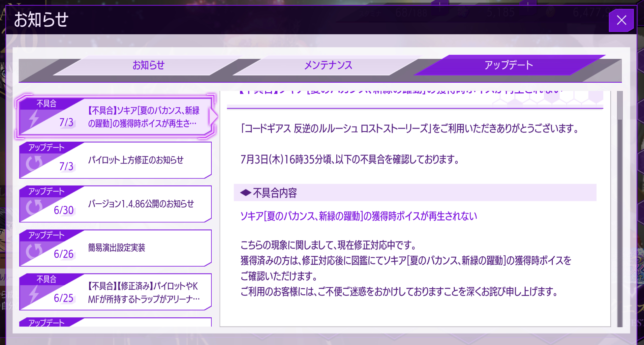This screenshot has width=644, height=345.
Task: Click the 不具合内容 section header
Action: [x=415, y=193]
